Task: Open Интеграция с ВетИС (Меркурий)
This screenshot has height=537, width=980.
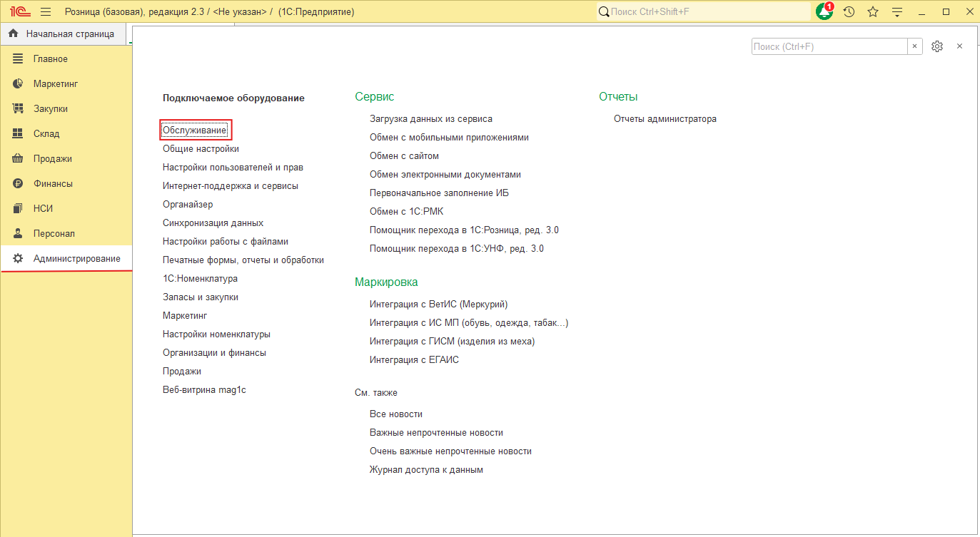Action: click(x=438, y=305)
